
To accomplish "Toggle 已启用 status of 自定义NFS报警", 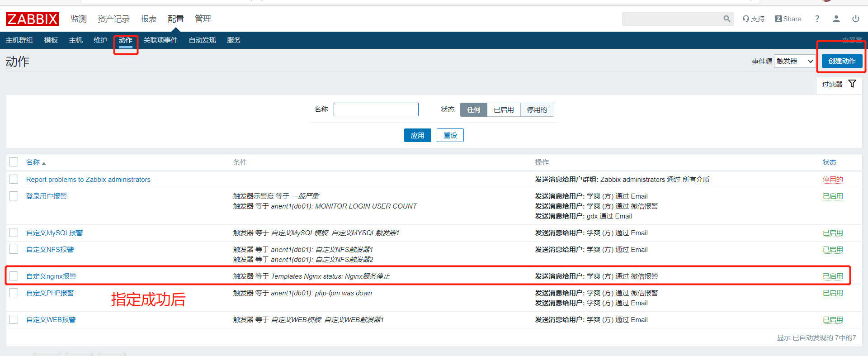I will 833,250.
